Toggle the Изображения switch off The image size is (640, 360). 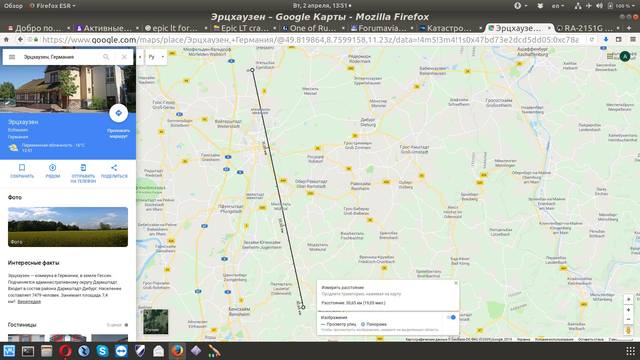(451, 317)
